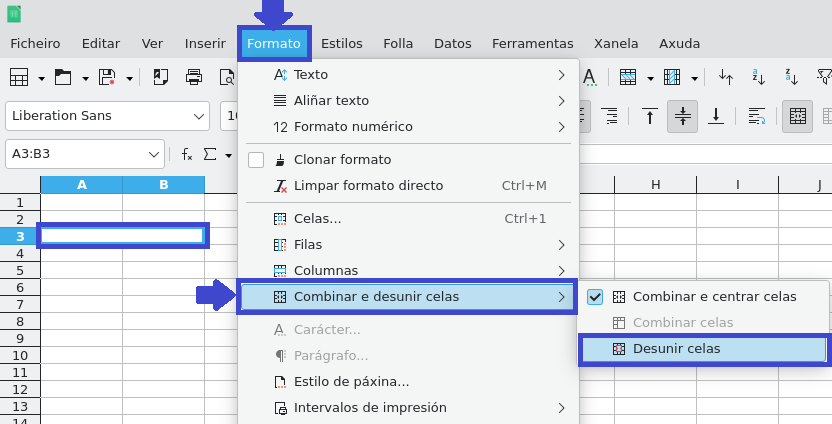Click the Column insert icon
The height and width of the screenshot is (424, 832).
672,77
